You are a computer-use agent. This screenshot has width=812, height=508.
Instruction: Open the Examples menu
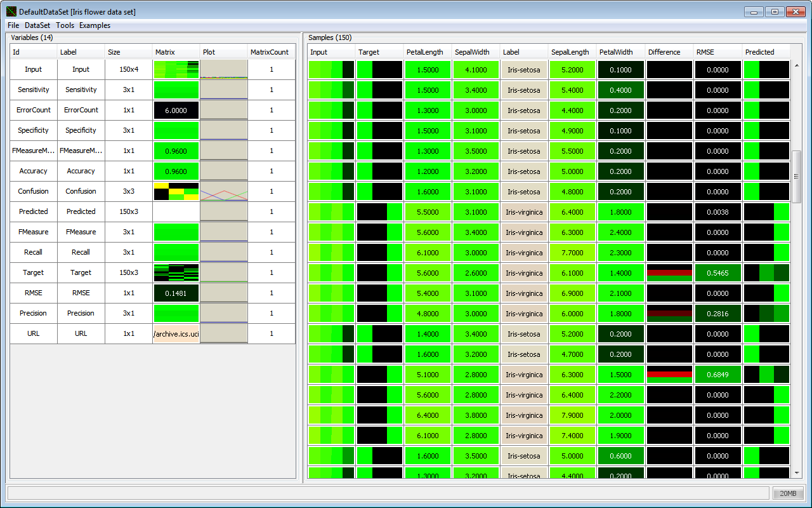point(95,25)
